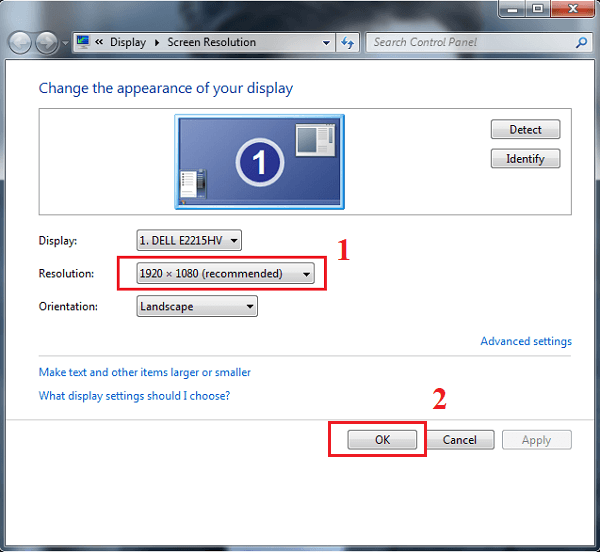This screenshot has height=552, width=600.
Task: Confirm changes with the OK button
Action: (382, 440)
